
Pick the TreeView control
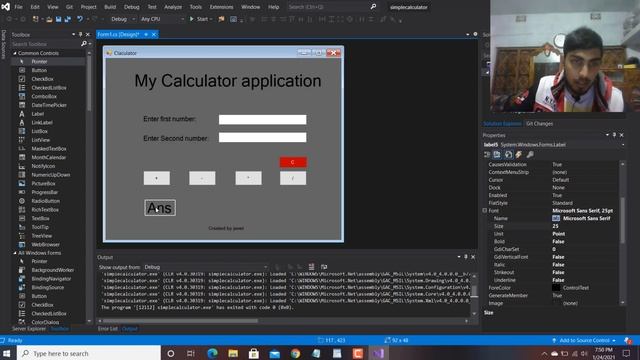pos(42,236)
